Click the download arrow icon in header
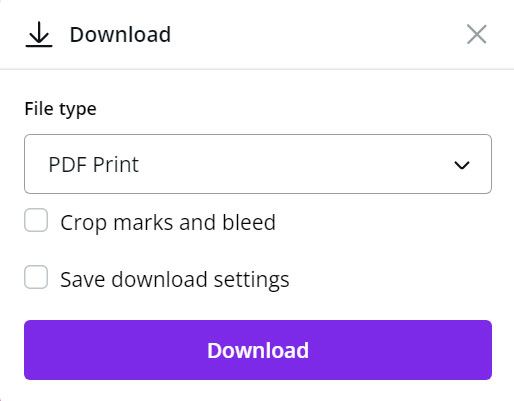This screenshot has height=401, width=514. click(x=39, y=34)
